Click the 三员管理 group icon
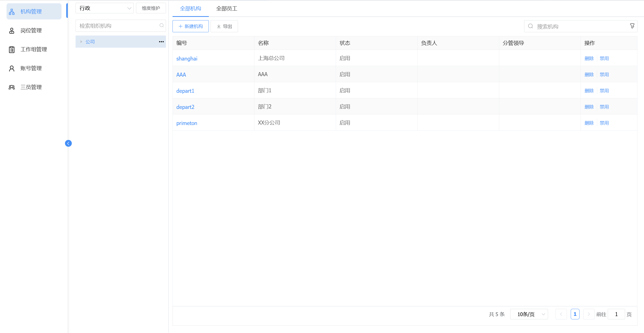 pos(12,87)
